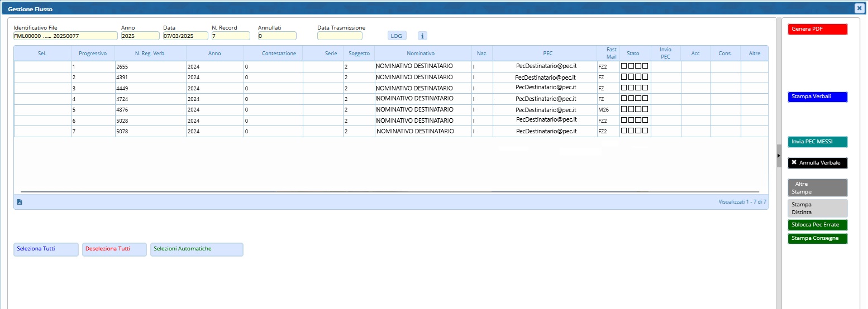
Task: Click Sblocca Pec Errate button
Action: tap(817, 225)
